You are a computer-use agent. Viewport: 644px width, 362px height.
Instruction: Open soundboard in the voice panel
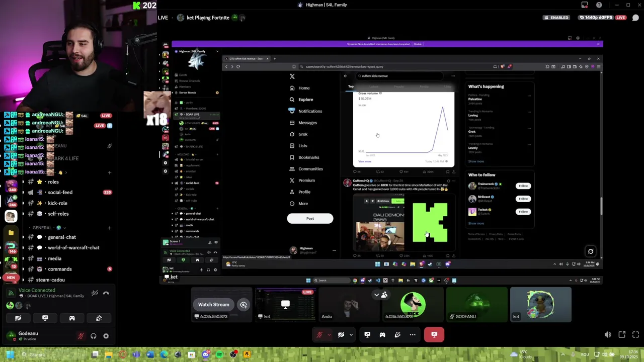click(99, 318)
